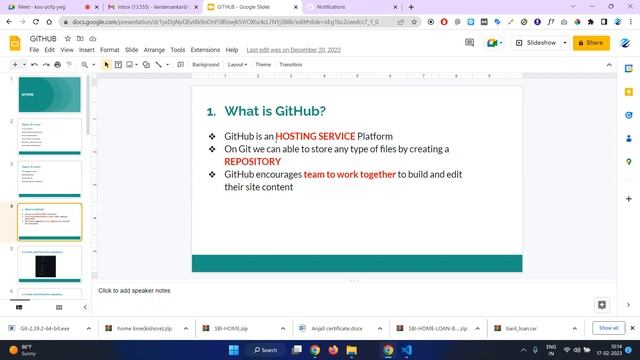Image resolution: width=640 pixels, height=360 pixels.
Task: Open File Explorer from the taskbar
Action: 351,350
